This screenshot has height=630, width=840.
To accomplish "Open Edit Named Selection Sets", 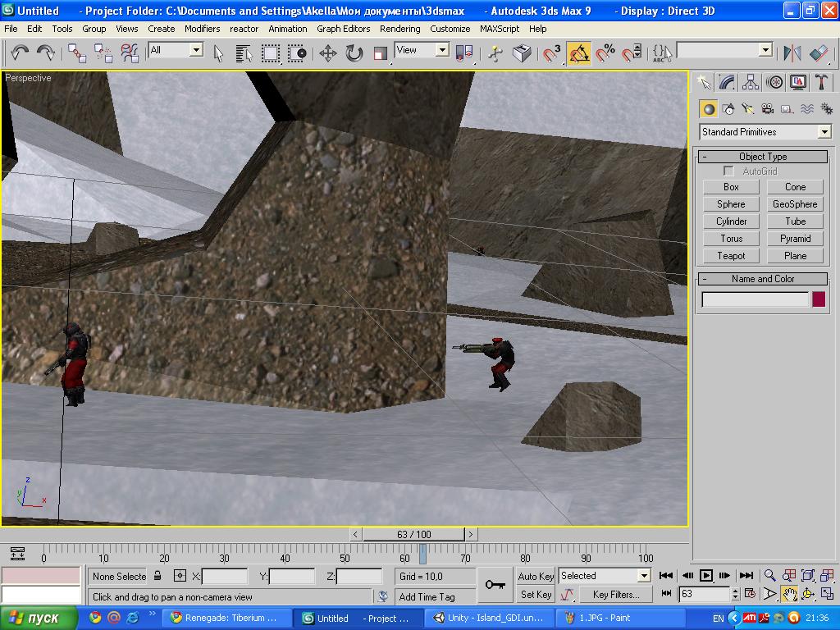I will pos(662,53).
